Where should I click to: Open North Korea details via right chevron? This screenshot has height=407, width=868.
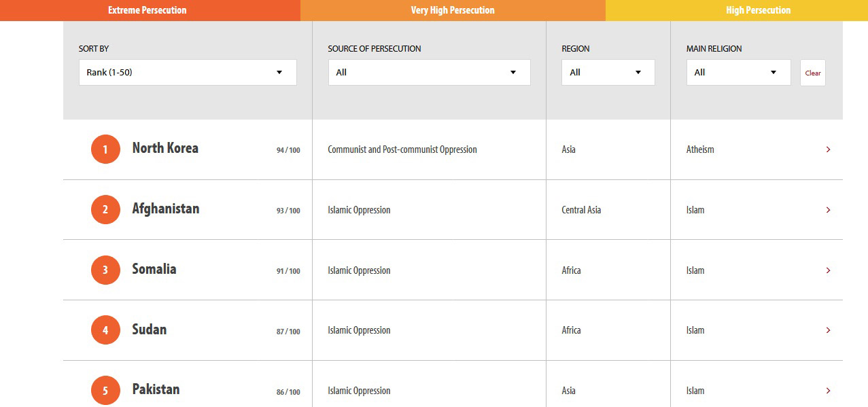[828, 149]
